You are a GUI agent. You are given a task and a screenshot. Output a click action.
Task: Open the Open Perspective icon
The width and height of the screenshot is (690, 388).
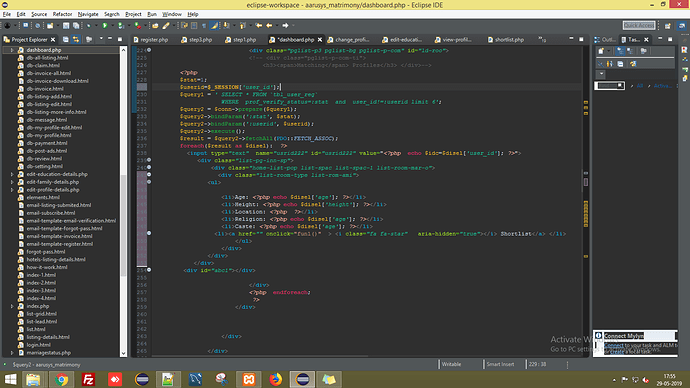(x=668, y=26)
